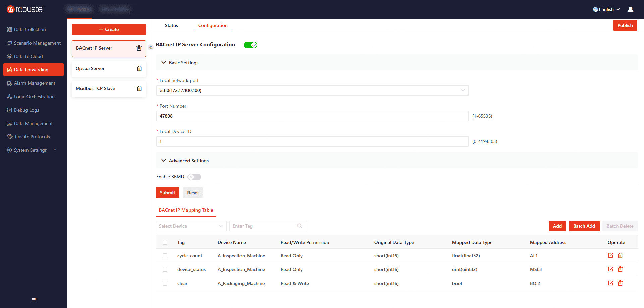Open Logic Orchestration in sidebar
Screen dimensions: 644x308
pos(34,97)
